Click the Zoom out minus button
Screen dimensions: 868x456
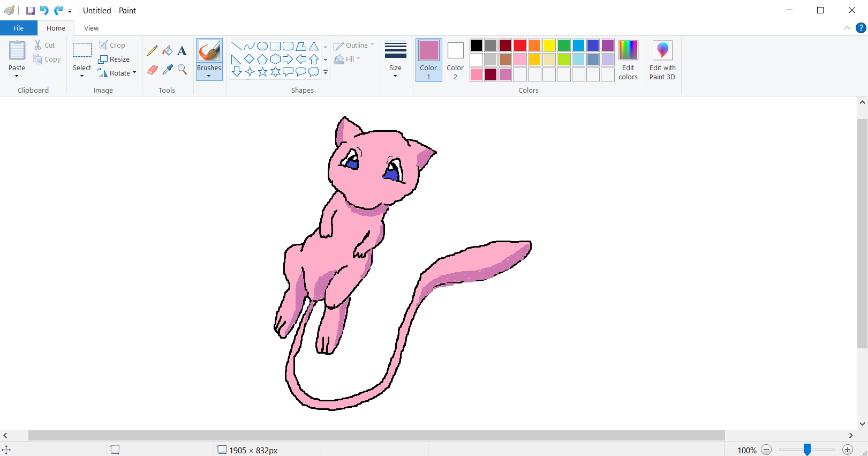[x=766, y=450]
